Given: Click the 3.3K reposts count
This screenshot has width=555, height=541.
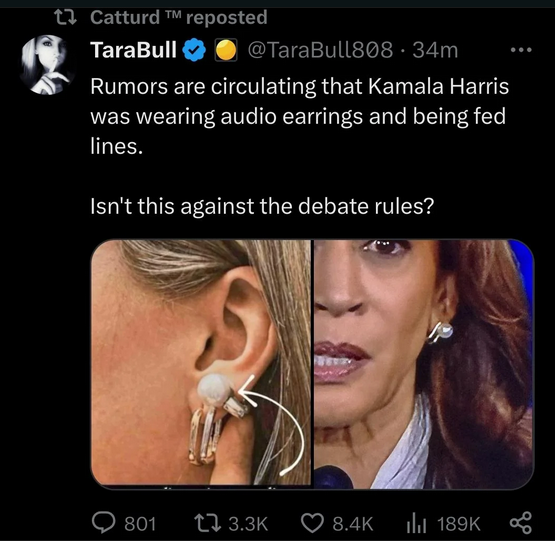Looking at the screenshot, I should pos(248,524).
